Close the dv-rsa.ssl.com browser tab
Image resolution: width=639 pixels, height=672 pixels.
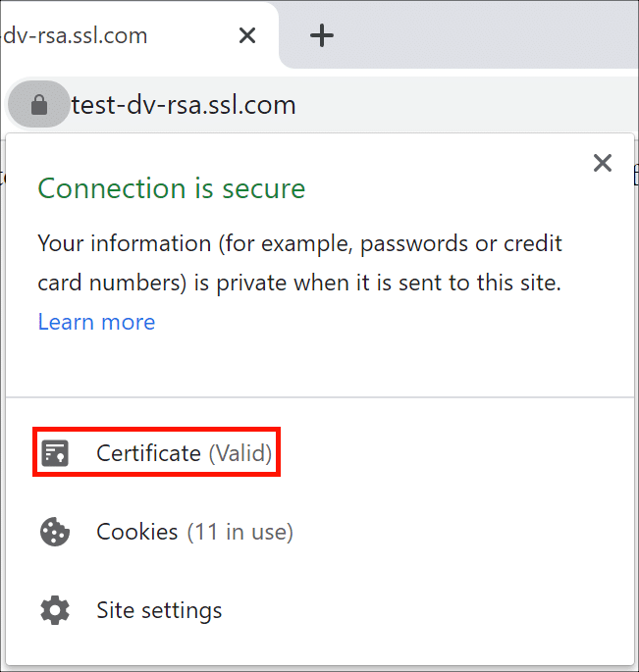click(x=247, y=36)
